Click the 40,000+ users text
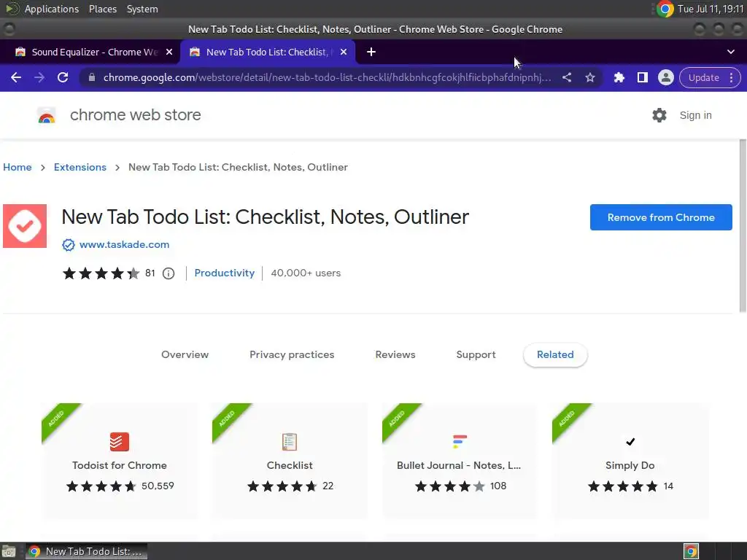 tap(306, 273)
